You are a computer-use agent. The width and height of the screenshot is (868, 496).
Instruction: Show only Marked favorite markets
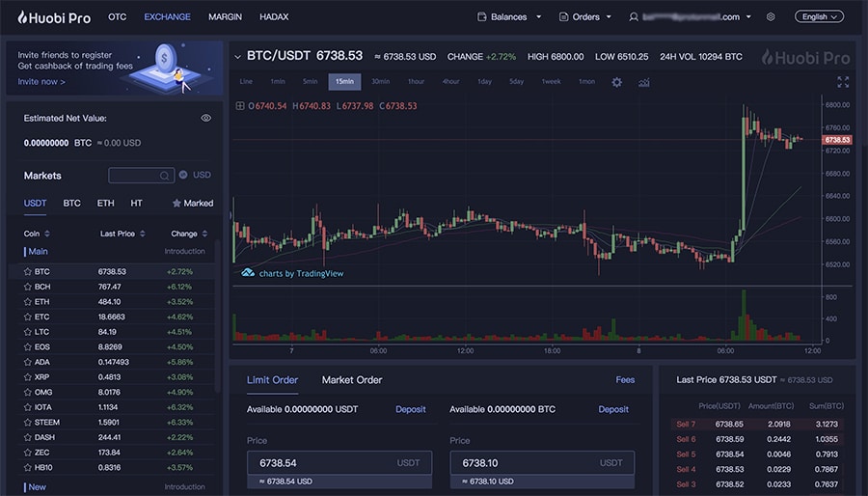tap(192, 204)
